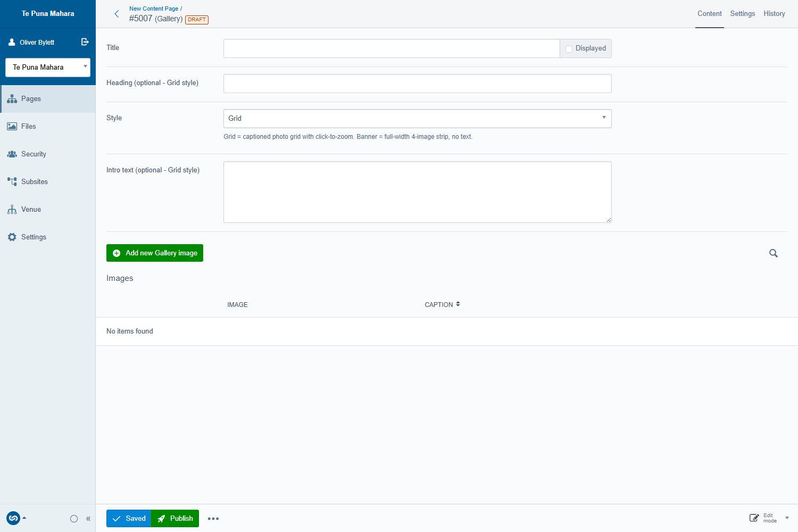798x532 pixels.
Task: Click the IMAGE column header
Action: pyautogui.click(x=237, y=305)
